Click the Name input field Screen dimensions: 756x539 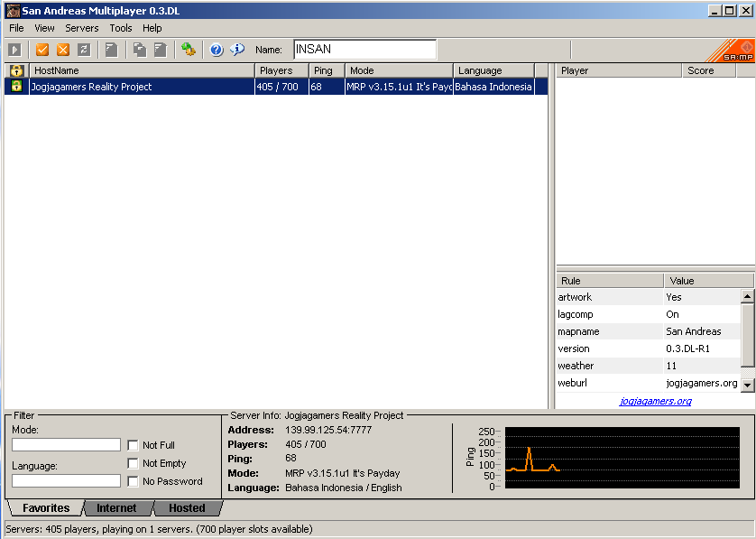[365, 50]
